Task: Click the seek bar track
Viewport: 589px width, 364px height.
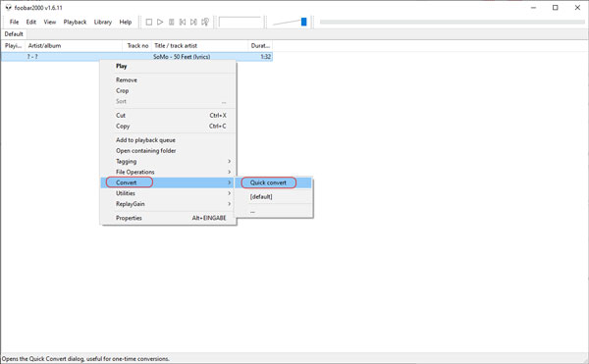Action: [452, 23]
